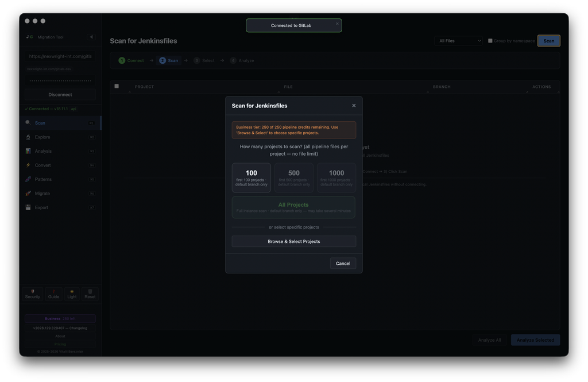Viewport: 588px width, 382px height.
Task: Open the Guide question mark icon
Action: coord(53,294)
